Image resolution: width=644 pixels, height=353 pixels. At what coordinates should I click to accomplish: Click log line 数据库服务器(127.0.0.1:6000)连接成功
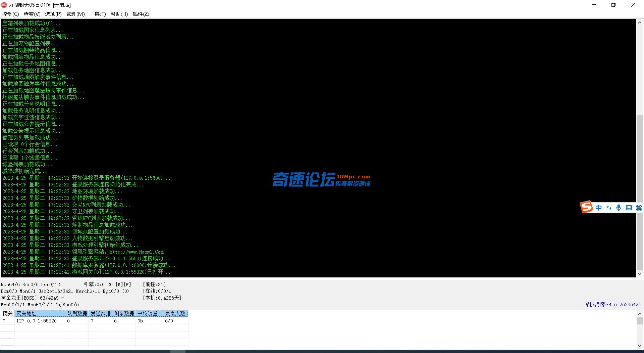click(89, 265)
